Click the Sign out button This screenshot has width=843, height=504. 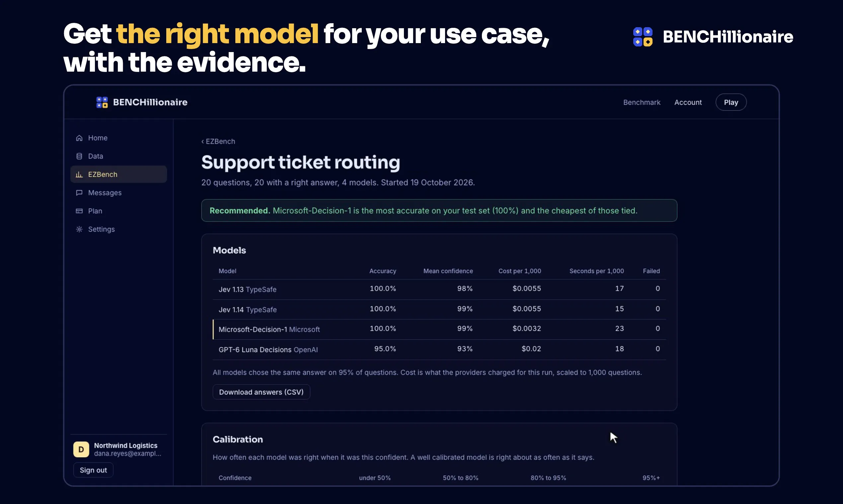click(93, 470)
